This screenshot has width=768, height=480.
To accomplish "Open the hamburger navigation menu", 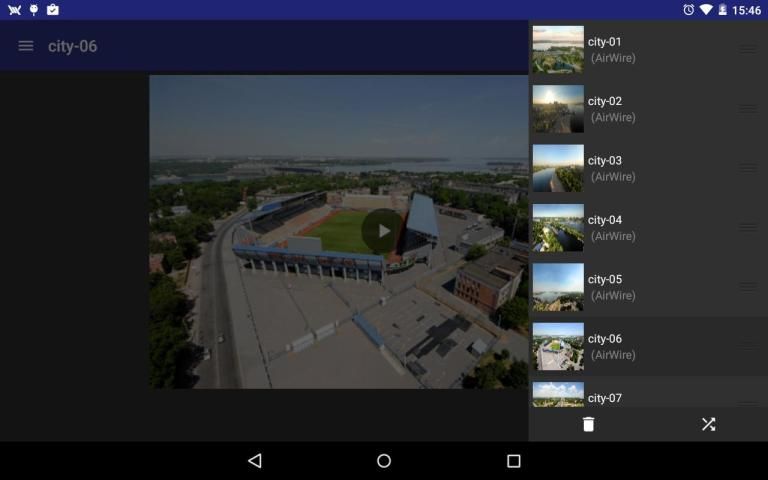I will 26,46.
